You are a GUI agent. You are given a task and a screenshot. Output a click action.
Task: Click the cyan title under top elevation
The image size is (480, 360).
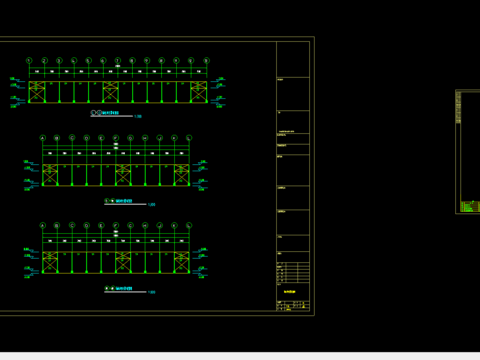click(x=110, y=113)
